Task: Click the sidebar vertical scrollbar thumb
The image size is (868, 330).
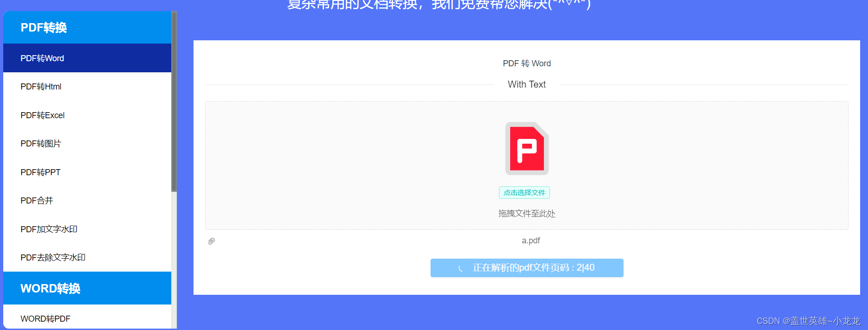Action: [174, 102]
